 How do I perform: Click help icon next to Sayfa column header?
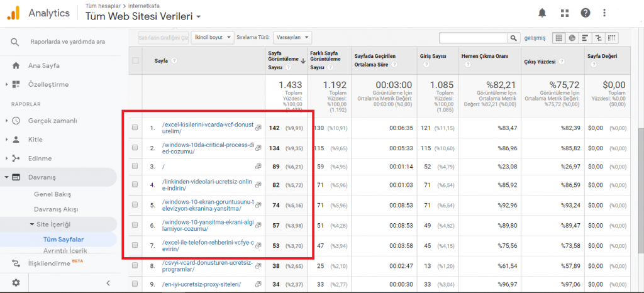[174, 60]
